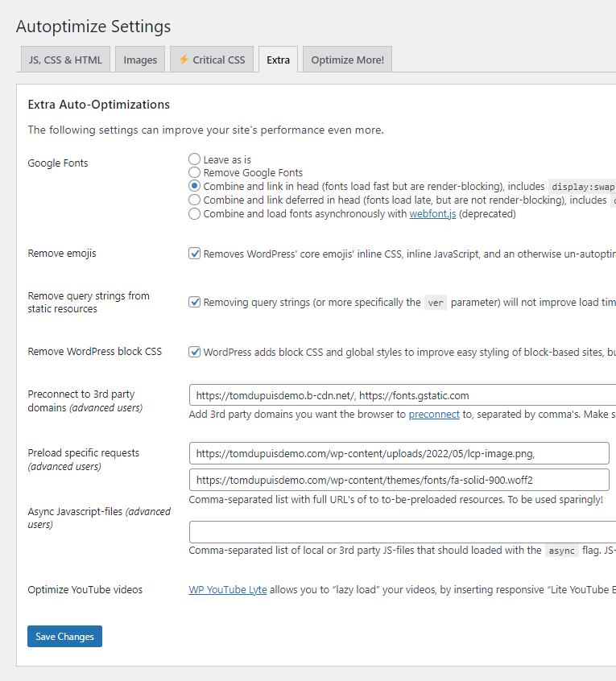This screenshot has height=681, width=616.
Task: Focus the preload field containing lcp-image.png
Action: point(399,453)
